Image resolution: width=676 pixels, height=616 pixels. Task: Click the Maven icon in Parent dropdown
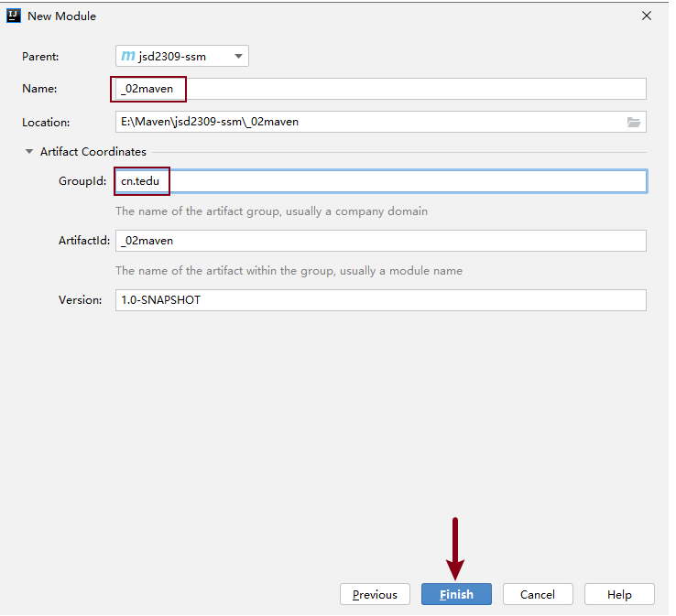click(128, 56)
